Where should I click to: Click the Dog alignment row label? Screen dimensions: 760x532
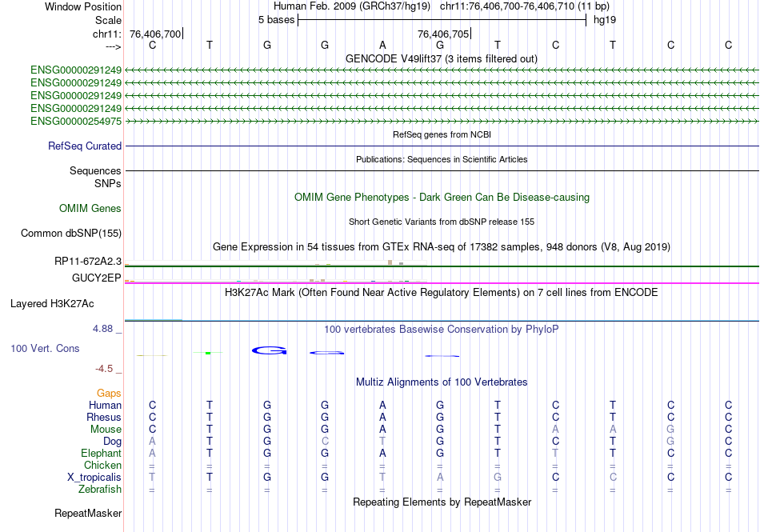[112, 442]
